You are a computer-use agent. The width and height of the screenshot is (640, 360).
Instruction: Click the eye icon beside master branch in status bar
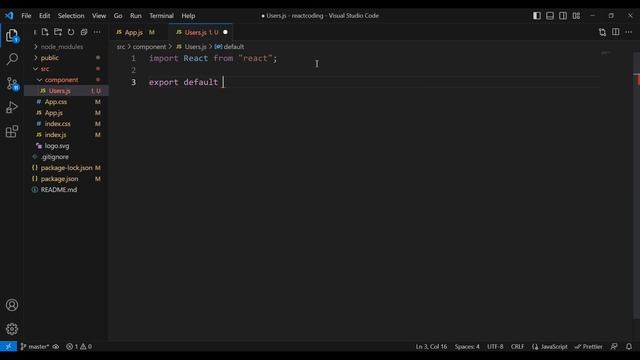click(x=56, y=347)
